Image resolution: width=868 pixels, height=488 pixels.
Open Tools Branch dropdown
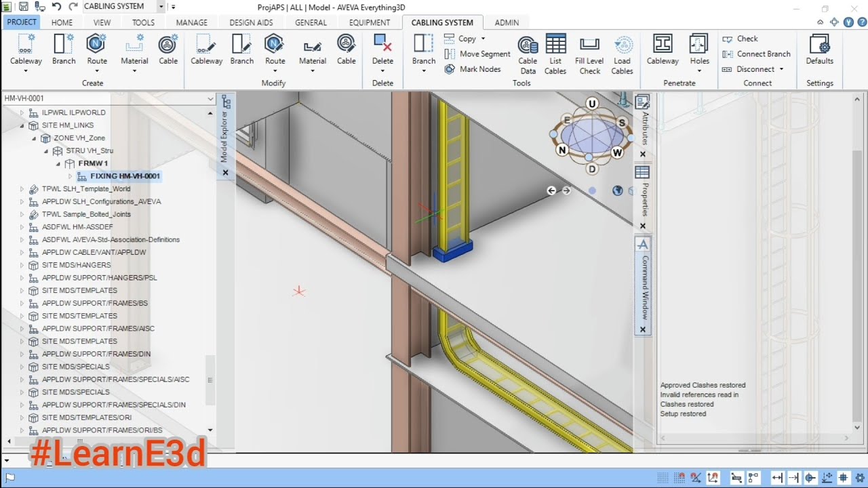tap(424, 70)
